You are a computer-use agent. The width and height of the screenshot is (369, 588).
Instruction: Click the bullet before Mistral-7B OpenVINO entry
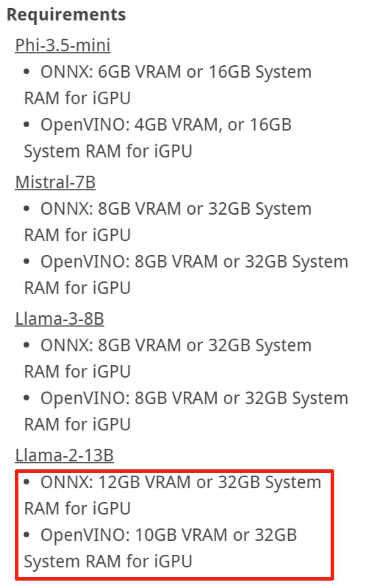coord(27,262)
